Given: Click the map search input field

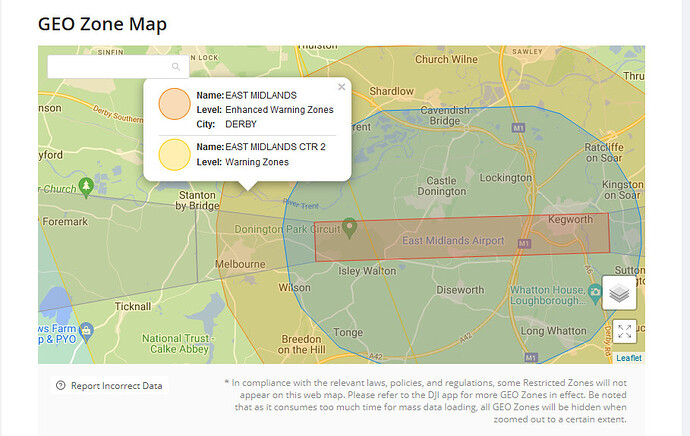Looking at the screenshot, I should [x=118, y=67].
